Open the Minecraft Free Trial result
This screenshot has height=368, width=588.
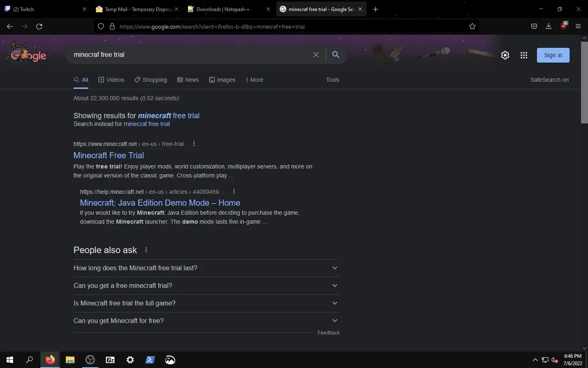(x=109, y=155)
